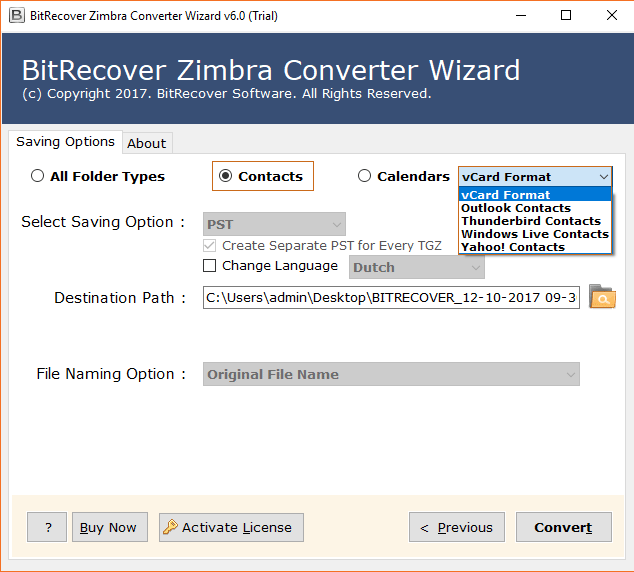Switch to the Saving Options tab

click(x=66, y=142)
